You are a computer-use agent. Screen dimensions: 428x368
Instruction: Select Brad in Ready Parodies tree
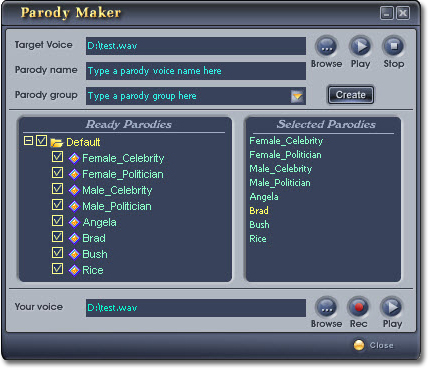[x=94, y=238]
